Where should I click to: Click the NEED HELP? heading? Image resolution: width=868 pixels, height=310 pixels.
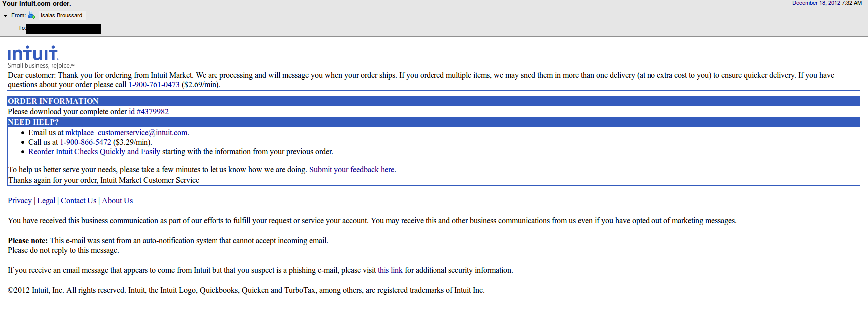click(x=33, y=122)
